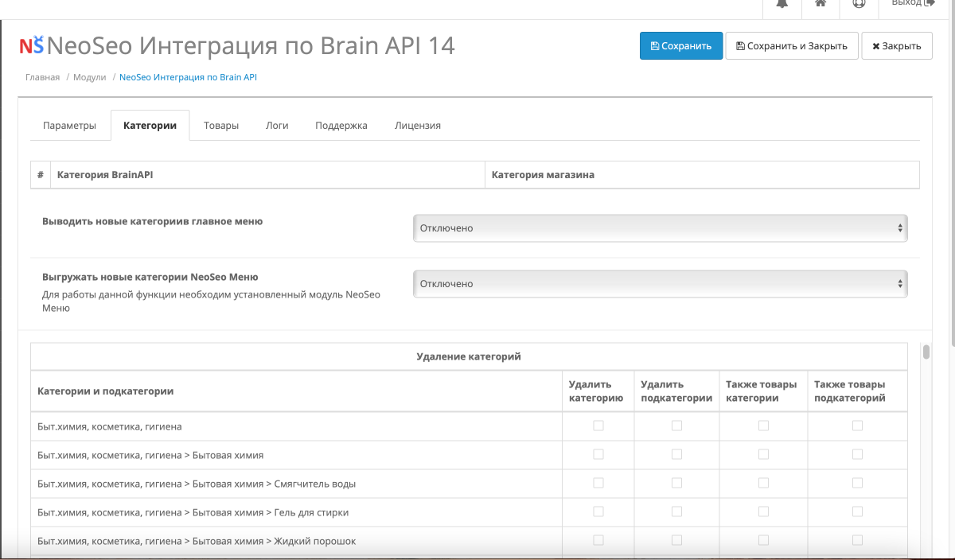The image size is (955, 560).
Task: Check Удалить категорию for Жидкий порошок
Action: pyautogui.click(x=598, y=541)
